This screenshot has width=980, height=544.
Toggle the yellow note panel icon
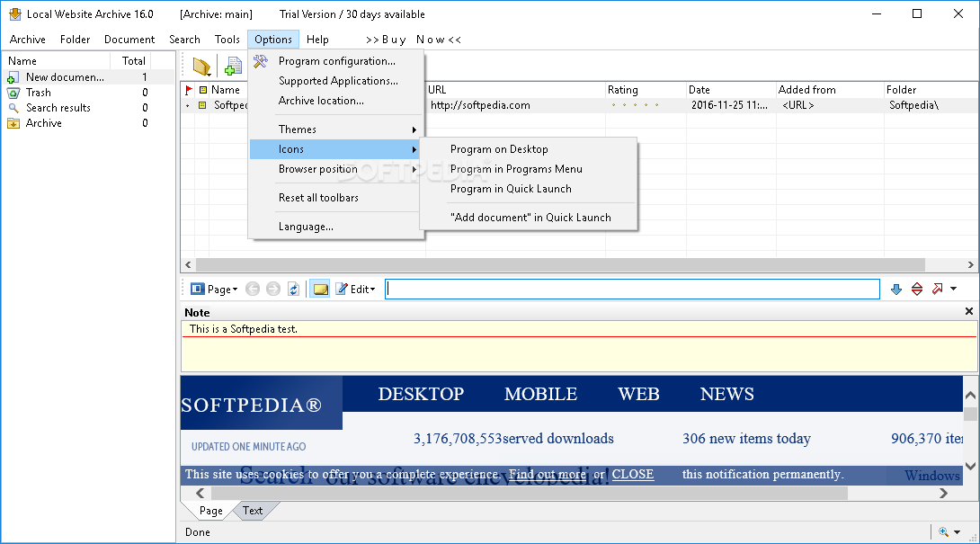320,289
